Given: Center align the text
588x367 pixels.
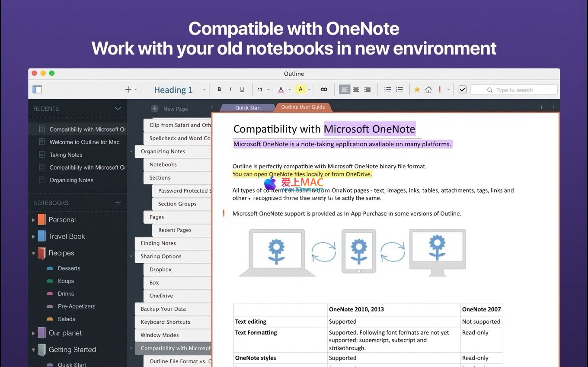Looking at the screenshot, I should (356, 90).
